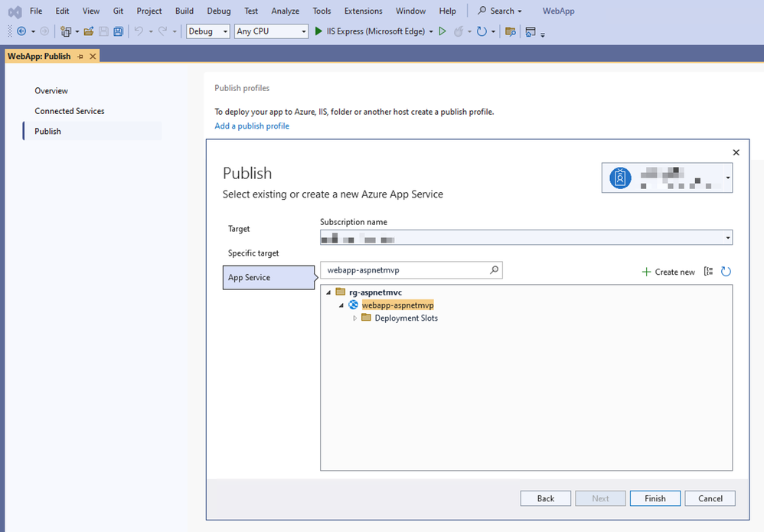
Task: Click the Deployment Slots folder icon
Action: tap(366, 318)
